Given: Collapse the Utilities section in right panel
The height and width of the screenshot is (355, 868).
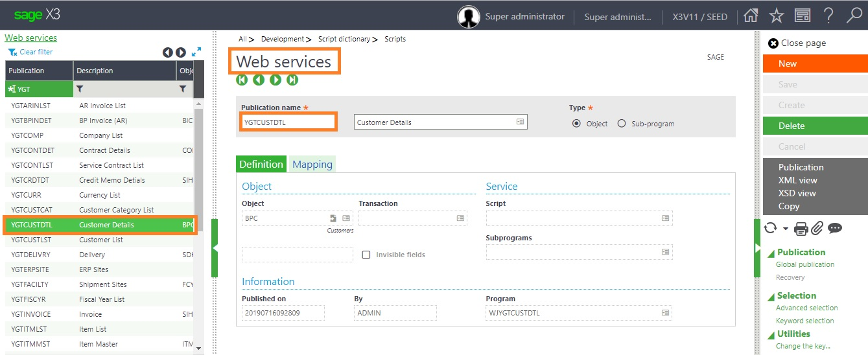Looking at the screenshot, I should coord(771,335).
